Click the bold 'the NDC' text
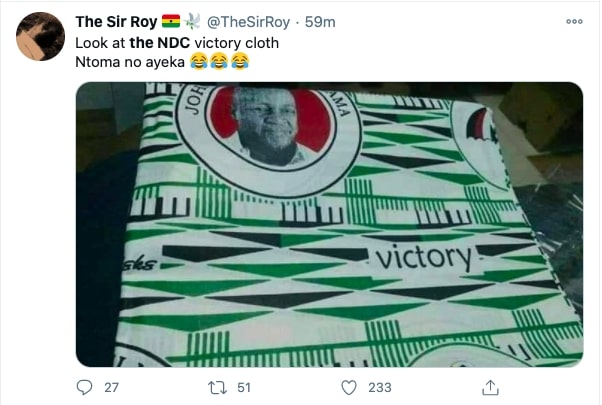 coord(160,43)
